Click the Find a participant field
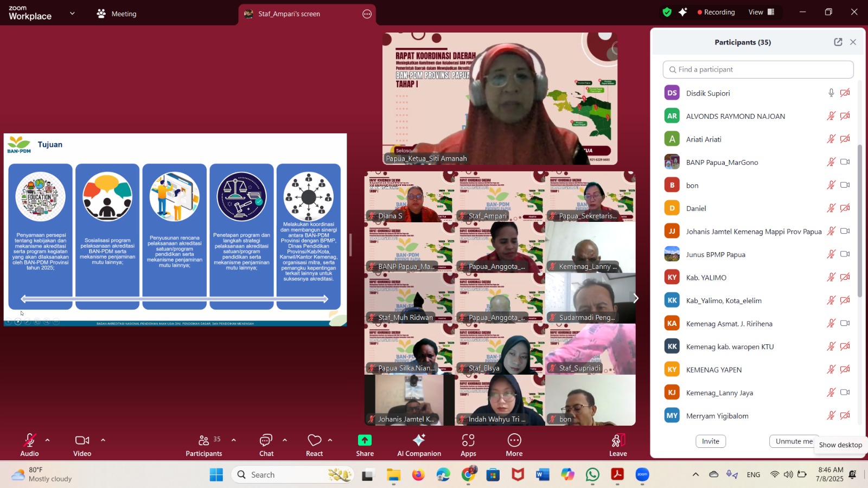Screen dimensions: 868x488 click(x=758, y=69)
